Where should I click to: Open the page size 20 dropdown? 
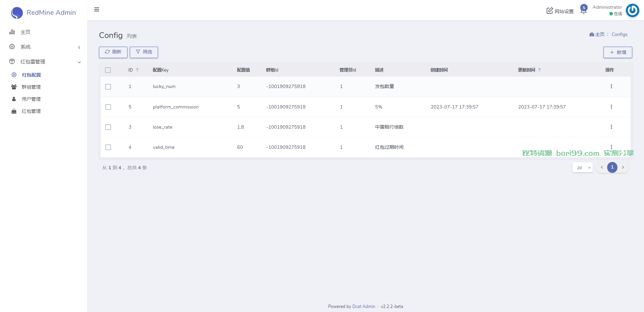coord(583,168)
